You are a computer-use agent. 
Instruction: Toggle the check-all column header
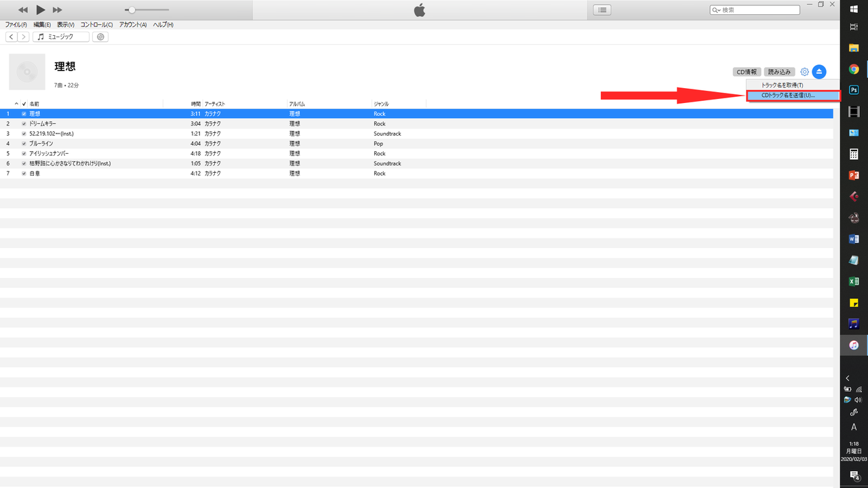pyautogui.click(x=24, y=104)
